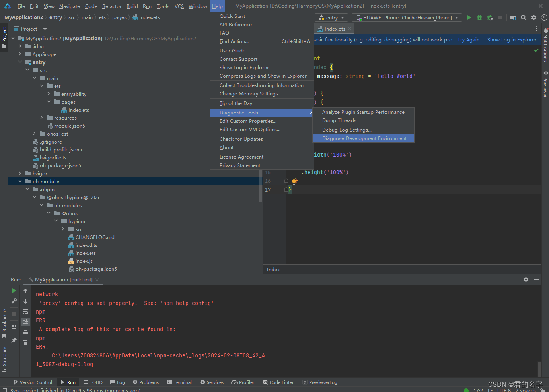Expand the AppScope folder
Screen dimensions: 549x392
(20, 54)
